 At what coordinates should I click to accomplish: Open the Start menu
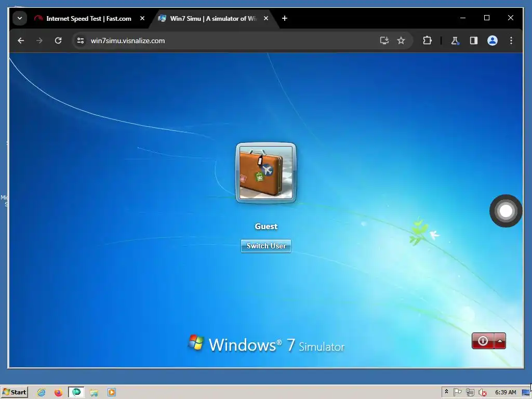14,392
